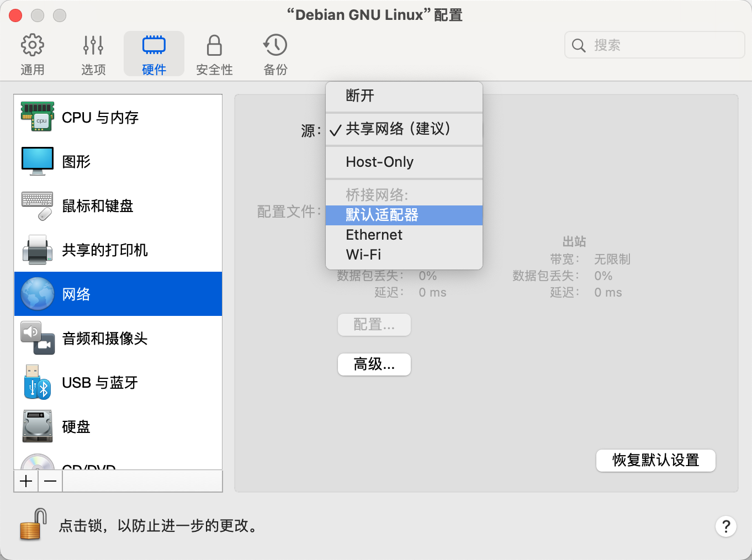
Task: Focus the 搜索 search input field
Action: tap(655, 45)
